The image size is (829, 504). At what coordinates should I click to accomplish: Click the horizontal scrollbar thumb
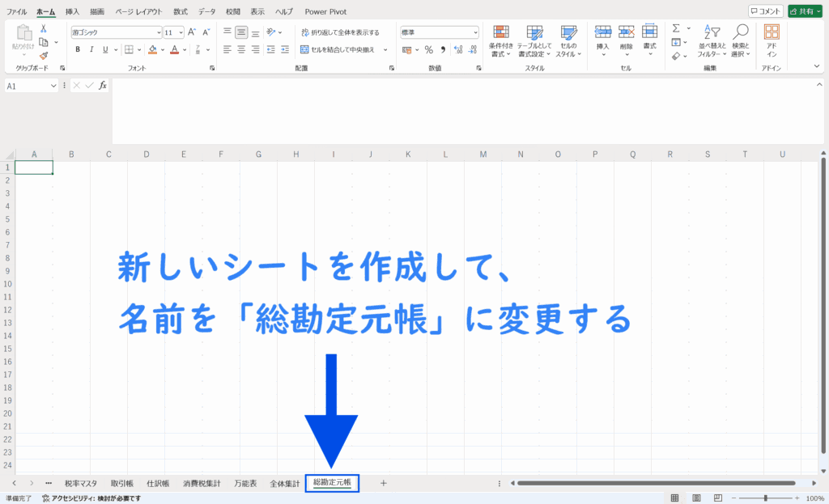pos(656,483)
